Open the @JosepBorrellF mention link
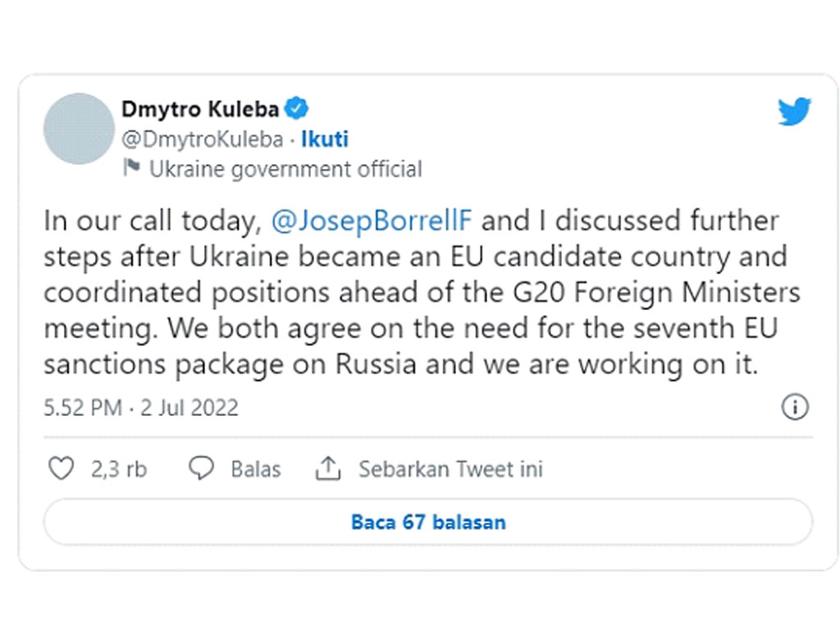The height and width of the screenshot is (630, 840). (x=372, y=221)
